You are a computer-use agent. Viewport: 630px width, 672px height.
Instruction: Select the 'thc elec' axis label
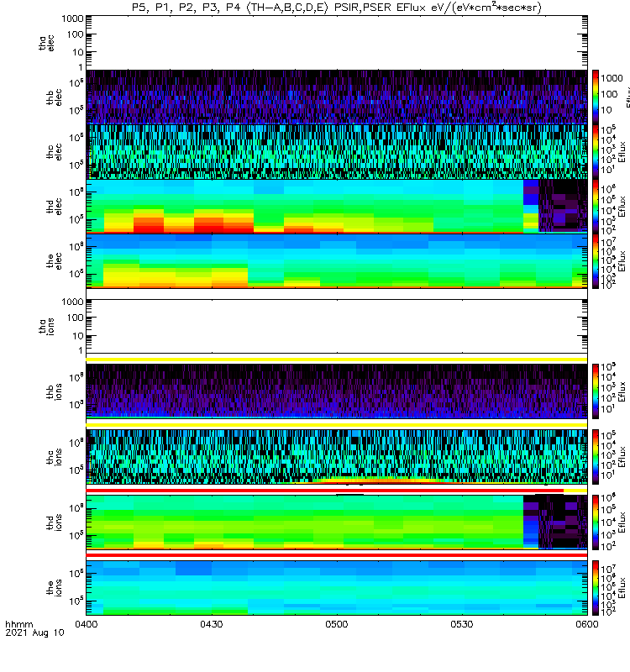(x=54, y=152)
